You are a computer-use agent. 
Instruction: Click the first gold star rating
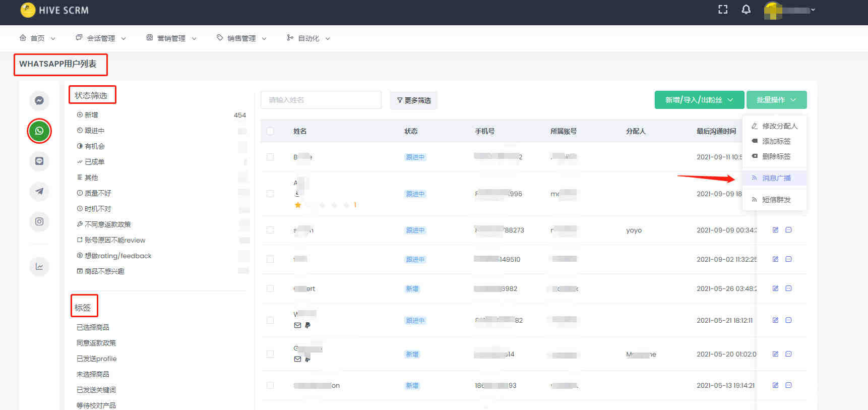click(298, 205)
